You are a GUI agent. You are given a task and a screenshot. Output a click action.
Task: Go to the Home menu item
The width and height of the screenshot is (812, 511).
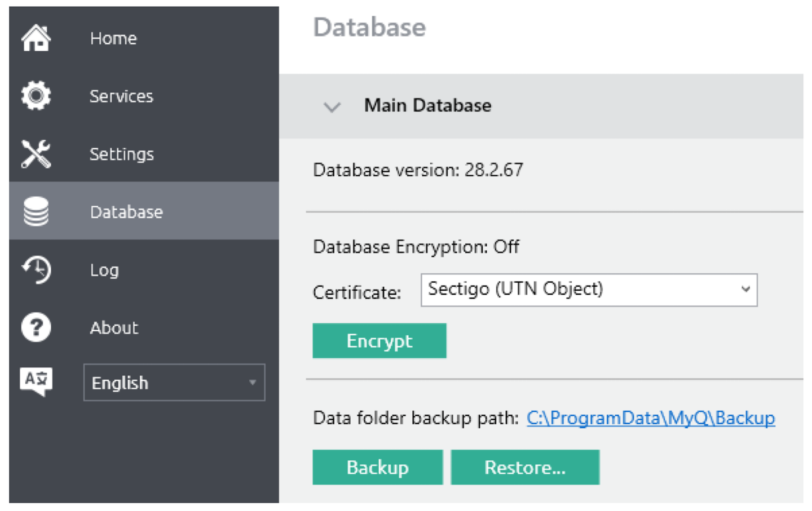click(113, 38)
